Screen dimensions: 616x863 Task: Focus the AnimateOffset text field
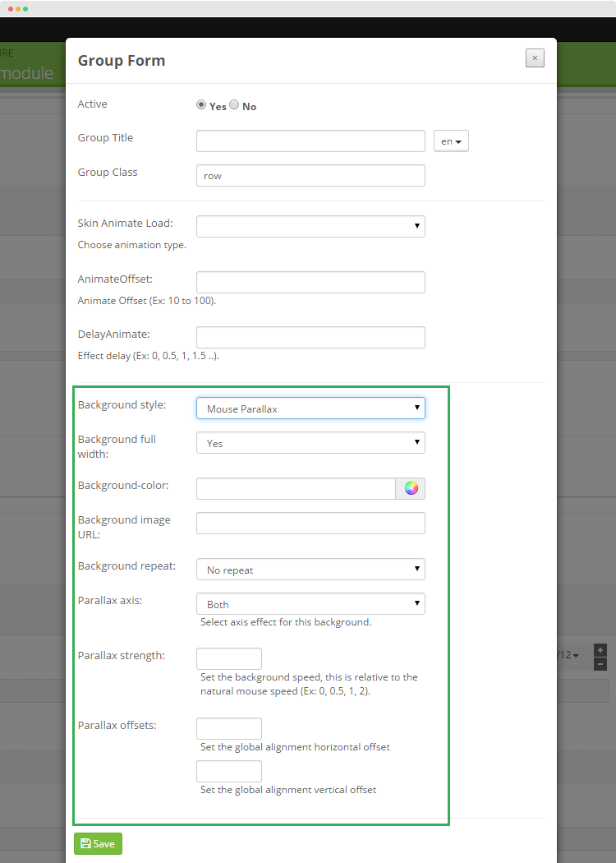pyautogui.click(x=310, y=283)
